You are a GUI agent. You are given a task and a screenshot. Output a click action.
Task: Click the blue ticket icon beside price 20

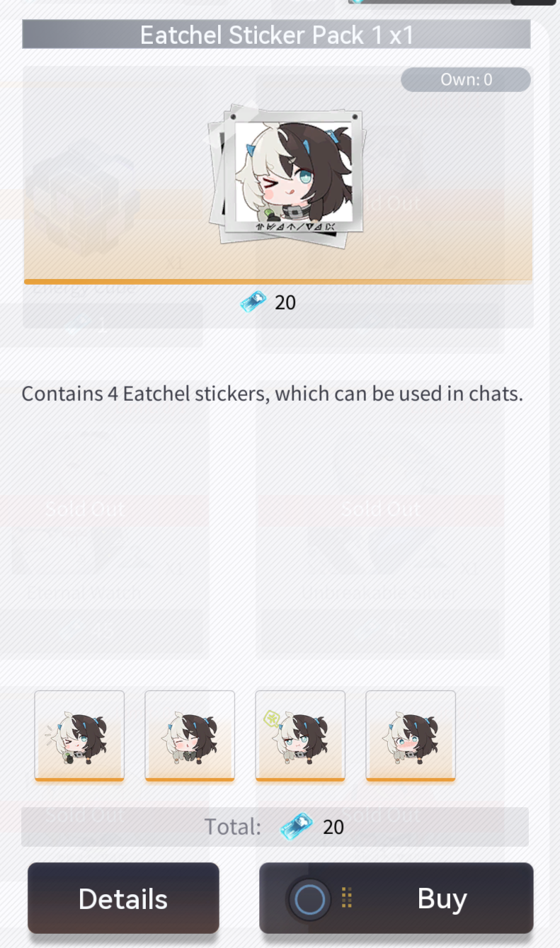tap(253, 302)
